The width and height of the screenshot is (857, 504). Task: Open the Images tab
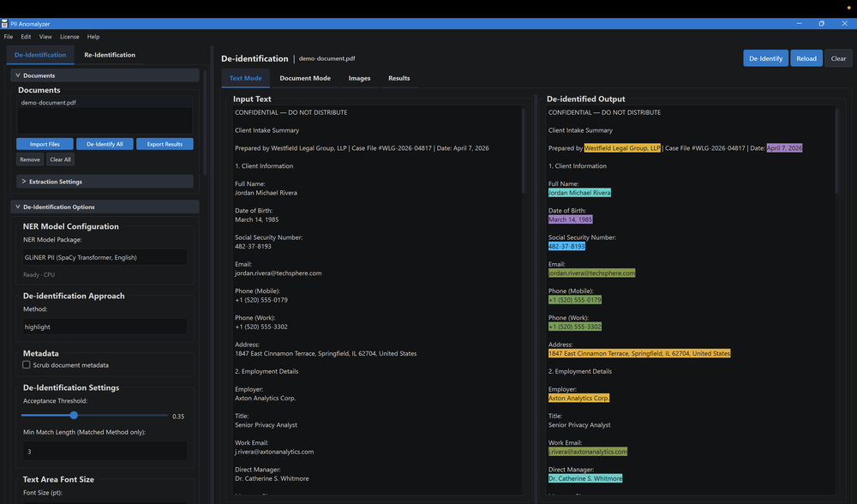click(x=359, y=78)
